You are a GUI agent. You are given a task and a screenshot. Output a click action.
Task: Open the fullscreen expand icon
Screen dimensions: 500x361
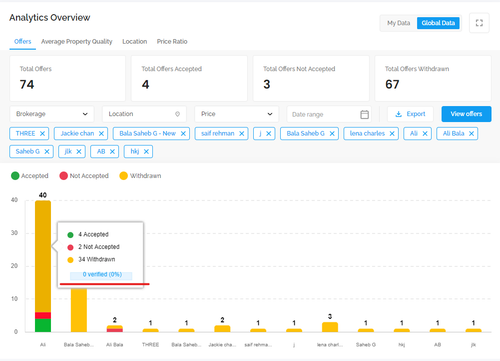point(479,23)
